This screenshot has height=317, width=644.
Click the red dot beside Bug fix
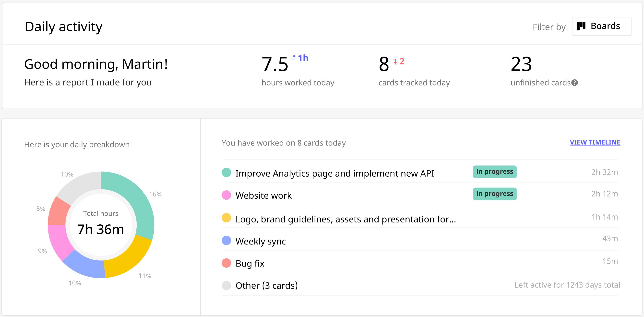tap(226, 263)
